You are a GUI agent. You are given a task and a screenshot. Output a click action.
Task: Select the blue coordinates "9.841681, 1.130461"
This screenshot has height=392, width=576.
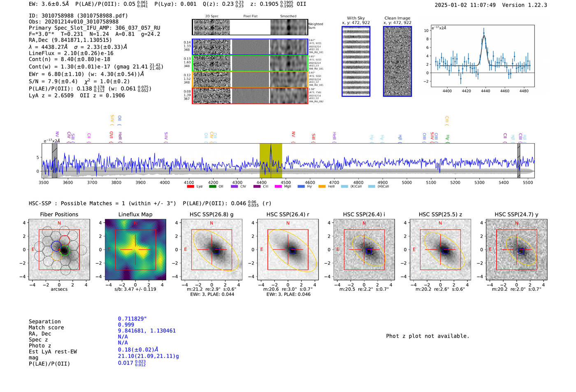pos(147,331)
